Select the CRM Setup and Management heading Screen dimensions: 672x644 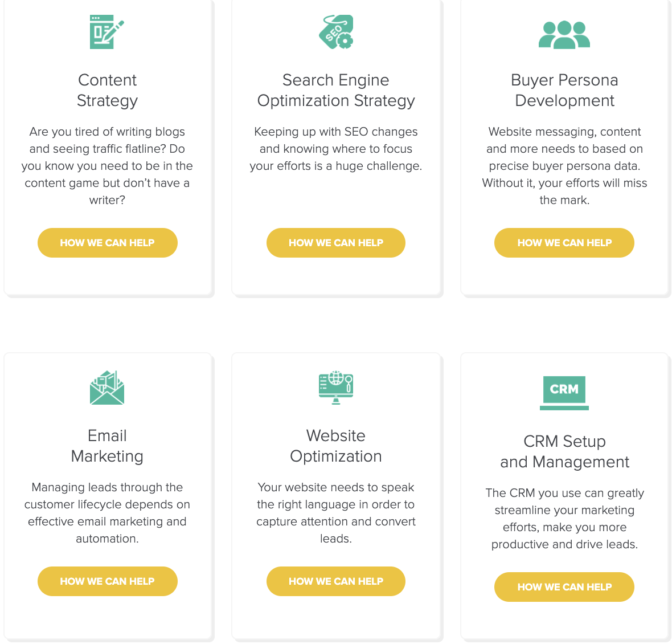pos(564,451)
